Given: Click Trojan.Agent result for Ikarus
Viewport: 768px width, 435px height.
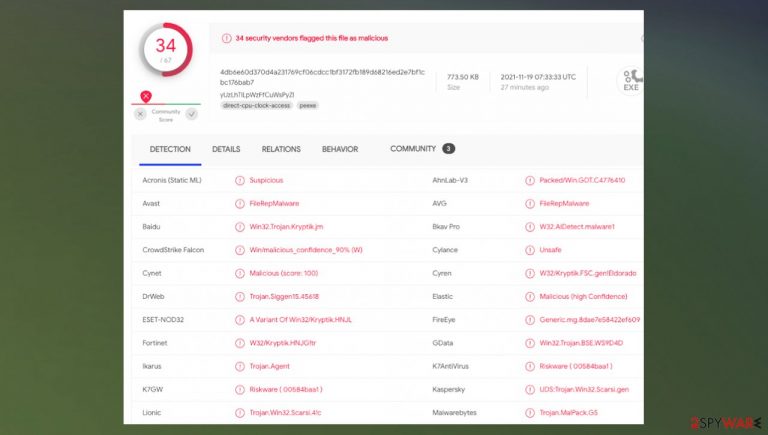Looking at the screenshot, I should point(269,366).
